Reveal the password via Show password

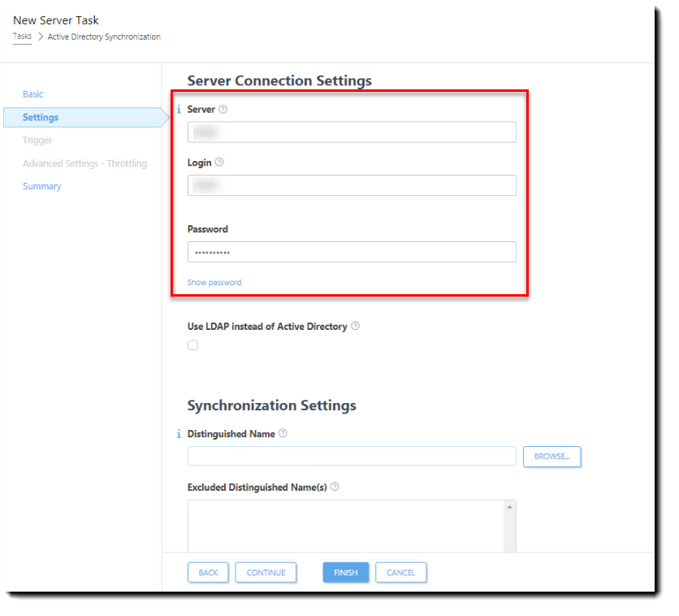point(214,282)
